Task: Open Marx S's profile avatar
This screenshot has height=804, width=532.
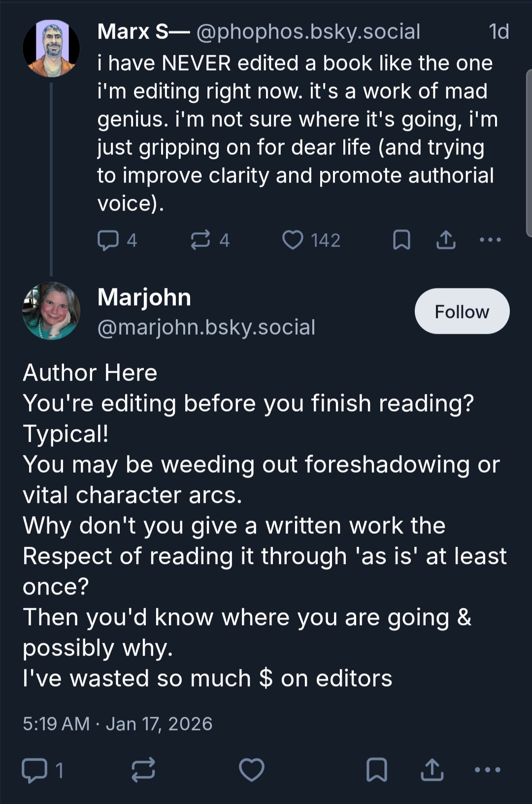Action: coord(51,48)
